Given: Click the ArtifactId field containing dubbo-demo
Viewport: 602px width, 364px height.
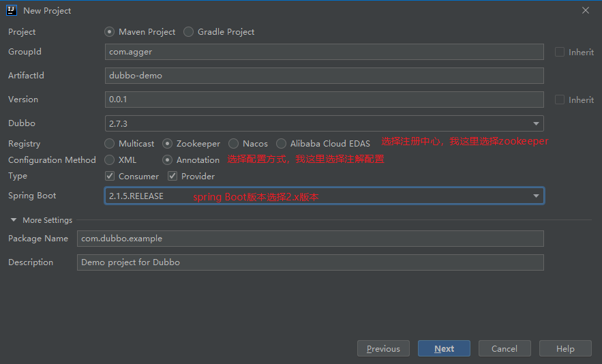Looking at the screenshot, I should pos(324,76).
